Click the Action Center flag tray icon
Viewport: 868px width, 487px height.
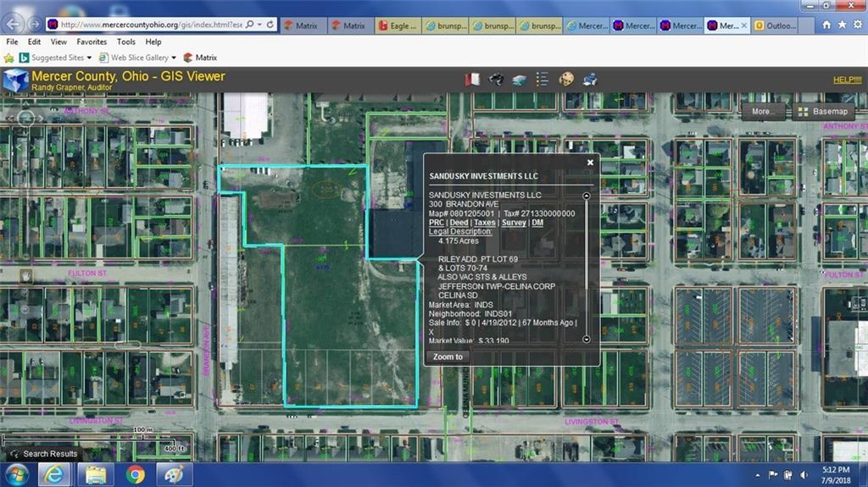[x=773, y=475]
